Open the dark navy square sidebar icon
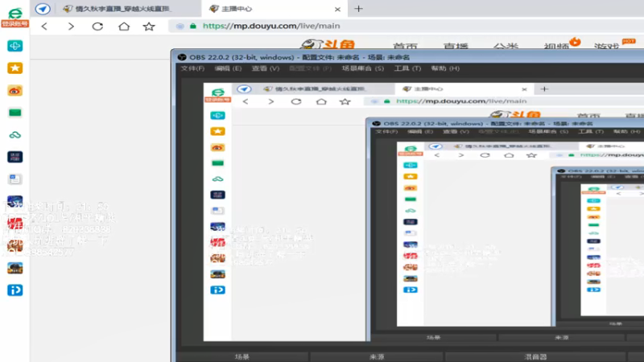 [x=14, y=157]
